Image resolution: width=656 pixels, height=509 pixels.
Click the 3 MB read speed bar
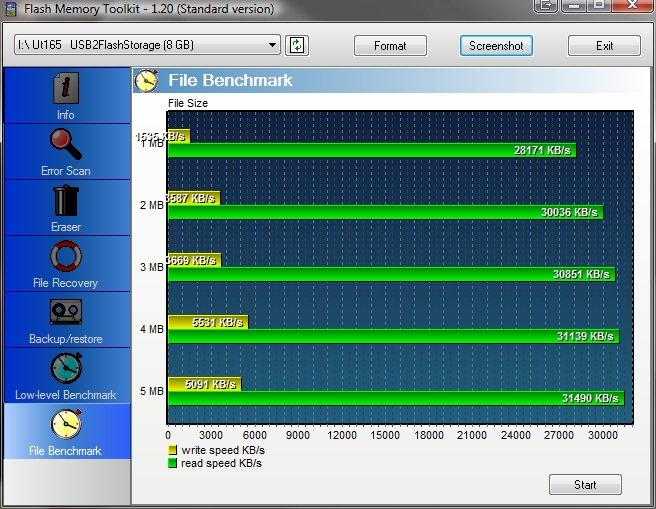pyautogui.click(x=390, y=274)
